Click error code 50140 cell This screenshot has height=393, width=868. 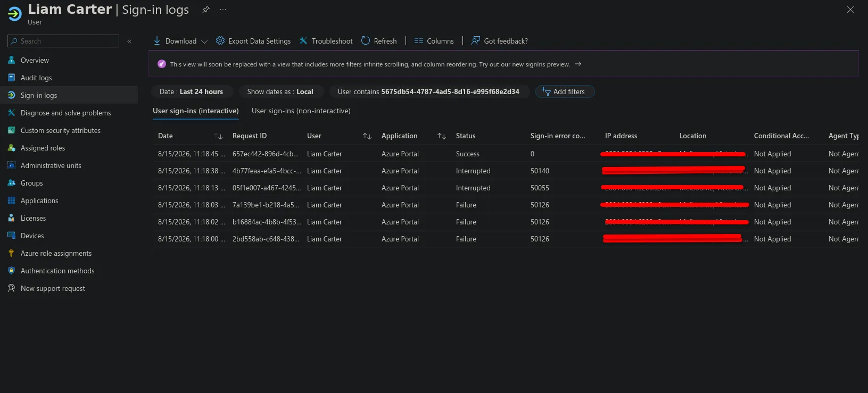point(540,171)
